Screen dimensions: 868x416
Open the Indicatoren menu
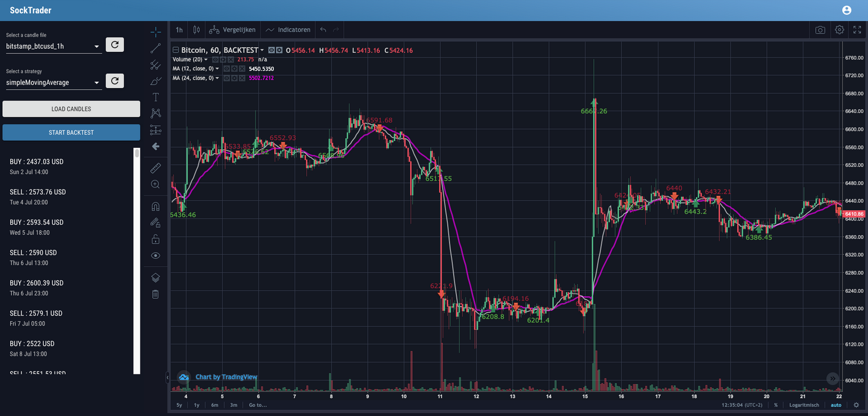coord(289,30)
